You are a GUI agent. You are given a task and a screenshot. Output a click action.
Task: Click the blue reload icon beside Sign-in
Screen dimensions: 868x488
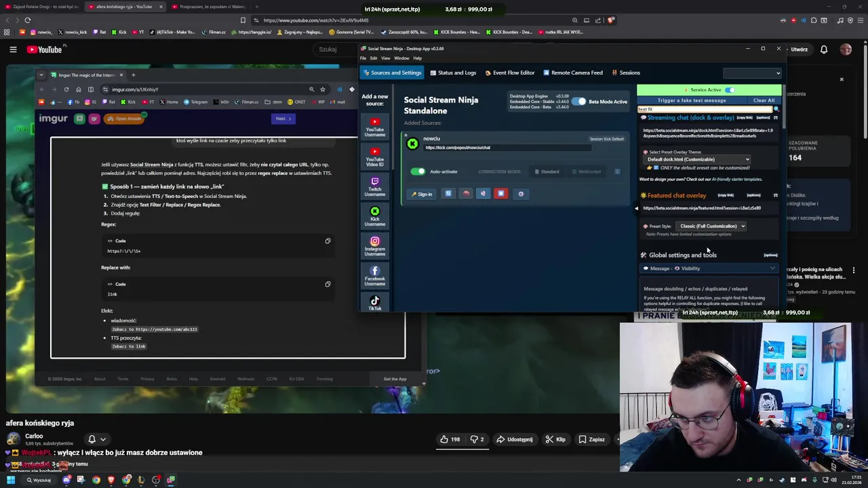[x=448, y=194]
